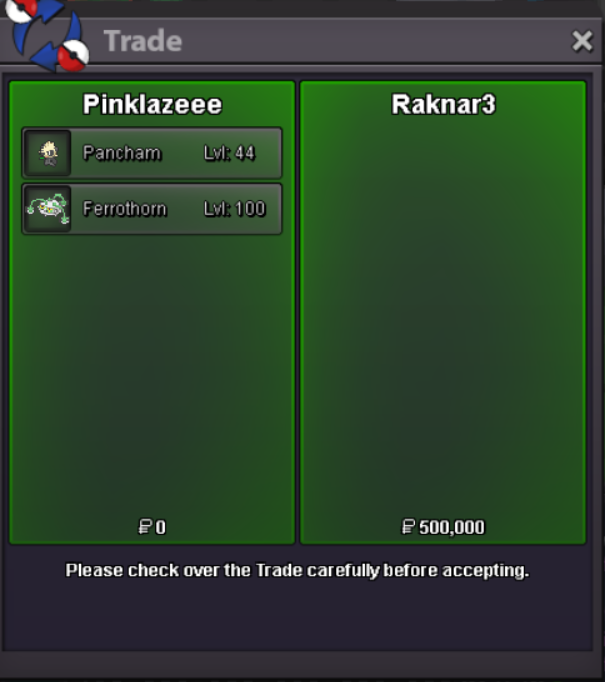Click Pancham's Lvl: 44 label
Screen dimensions: 605x682
pyautogui.click(x=229, y=153)
